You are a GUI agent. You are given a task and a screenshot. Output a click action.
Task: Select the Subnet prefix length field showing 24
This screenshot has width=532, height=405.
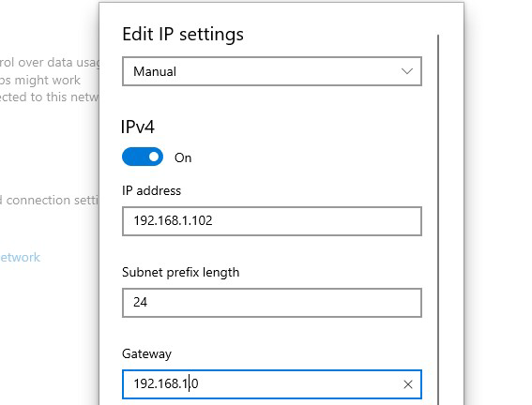point(272,303)
